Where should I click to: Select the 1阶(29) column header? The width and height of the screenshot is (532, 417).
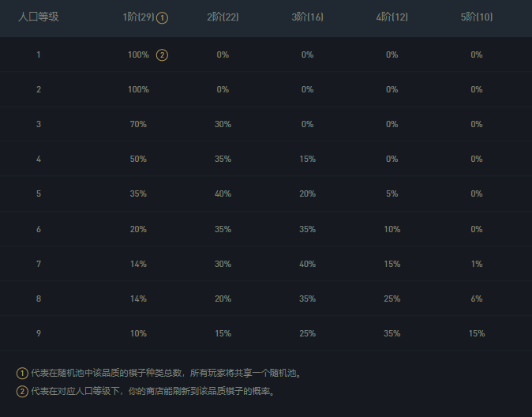pyautogui.click(x=138, y=17)
